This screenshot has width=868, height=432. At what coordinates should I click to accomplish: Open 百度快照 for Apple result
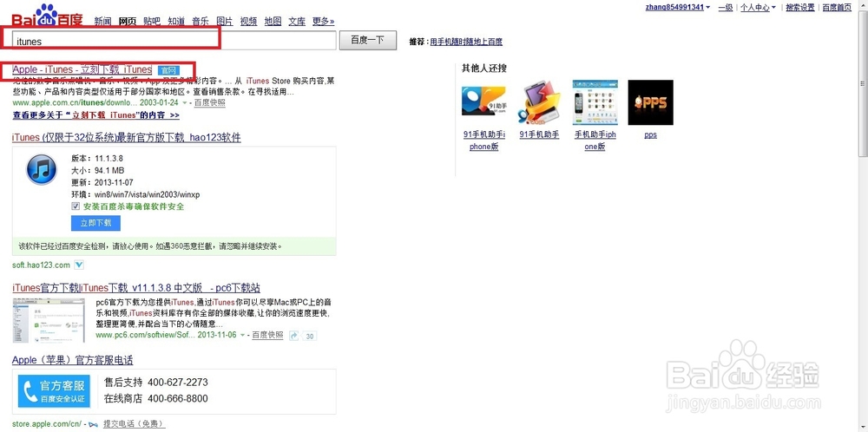pyautogui.click(x=210, y=103)
